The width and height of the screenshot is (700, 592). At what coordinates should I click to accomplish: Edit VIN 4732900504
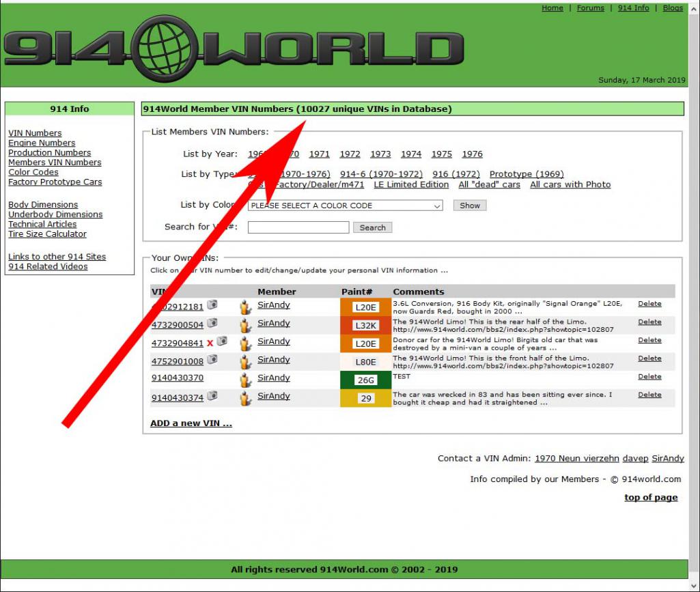178,325
